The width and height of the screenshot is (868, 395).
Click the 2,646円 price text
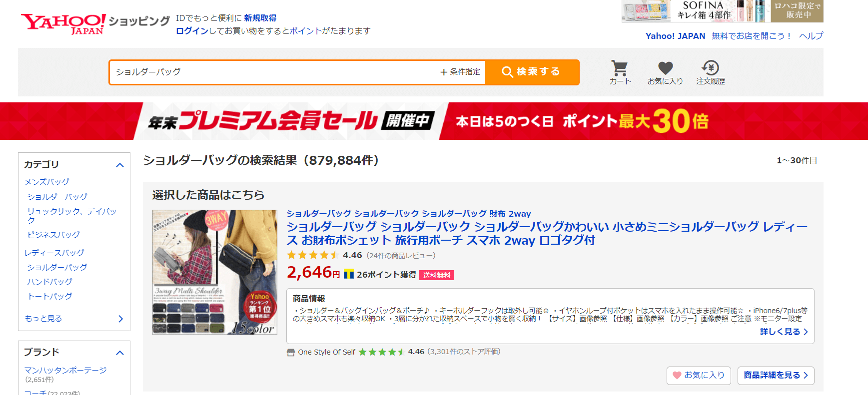pyautogui.click(x=313, y=272)
